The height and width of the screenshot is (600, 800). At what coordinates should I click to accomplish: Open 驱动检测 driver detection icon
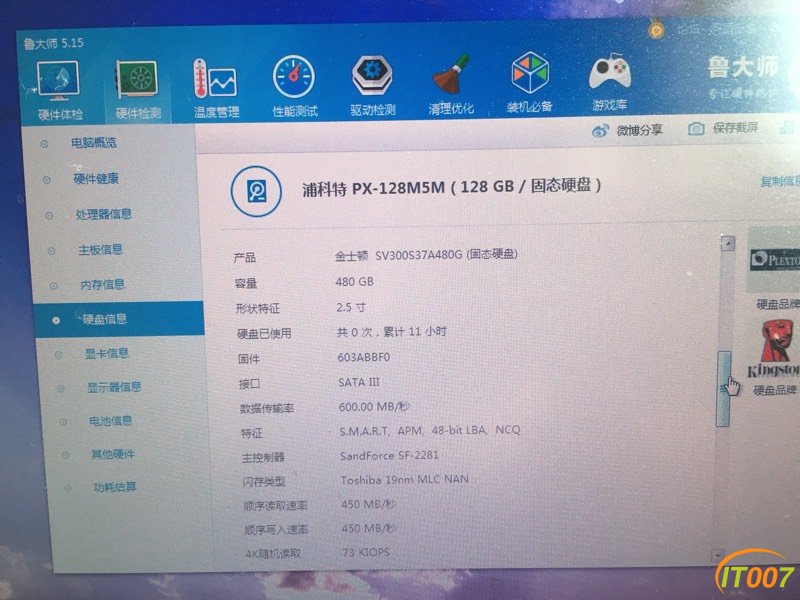pos(372,75)
